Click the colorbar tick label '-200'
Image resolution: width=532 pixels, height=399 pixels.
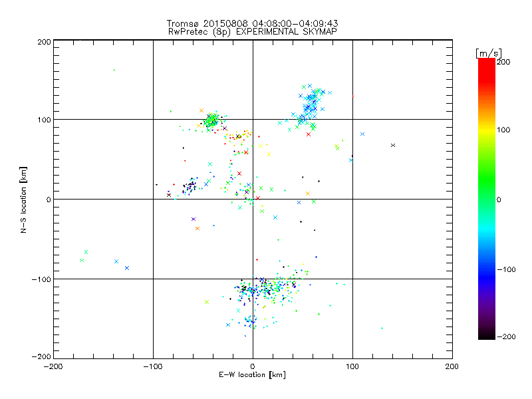click(x=506, y=336)
